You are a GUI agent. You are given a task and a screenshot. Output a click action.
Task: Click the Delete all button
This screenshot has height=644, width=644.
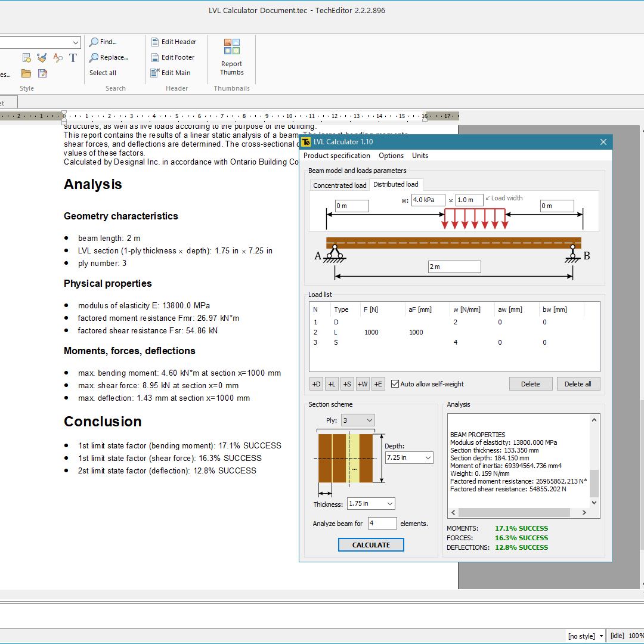click(578, 384)
